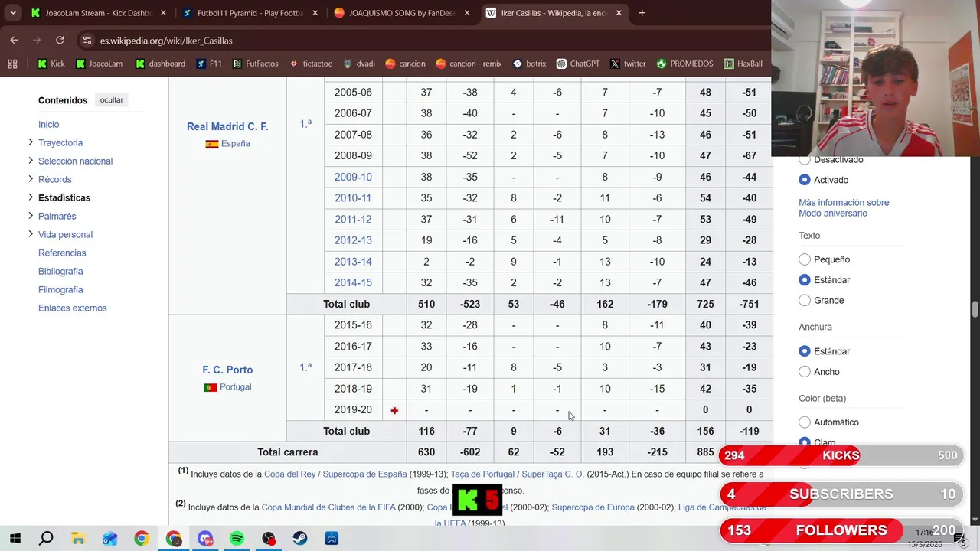Select Estándar width option
Viewport: 980px width, 551px height.
click(x=804, y=351)
